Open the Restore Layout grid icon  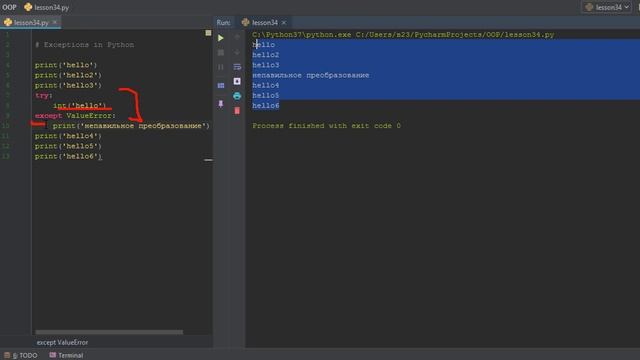tap(220, 85)
